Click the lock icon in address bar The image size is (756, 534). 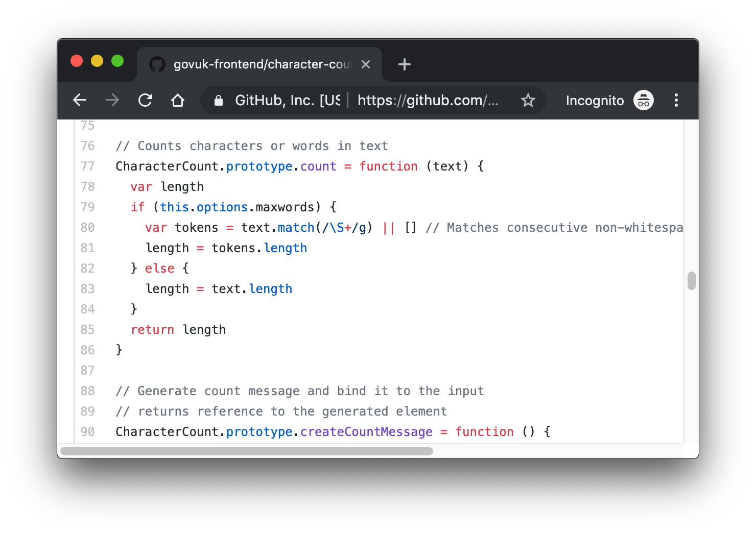(x=219, y=101)
